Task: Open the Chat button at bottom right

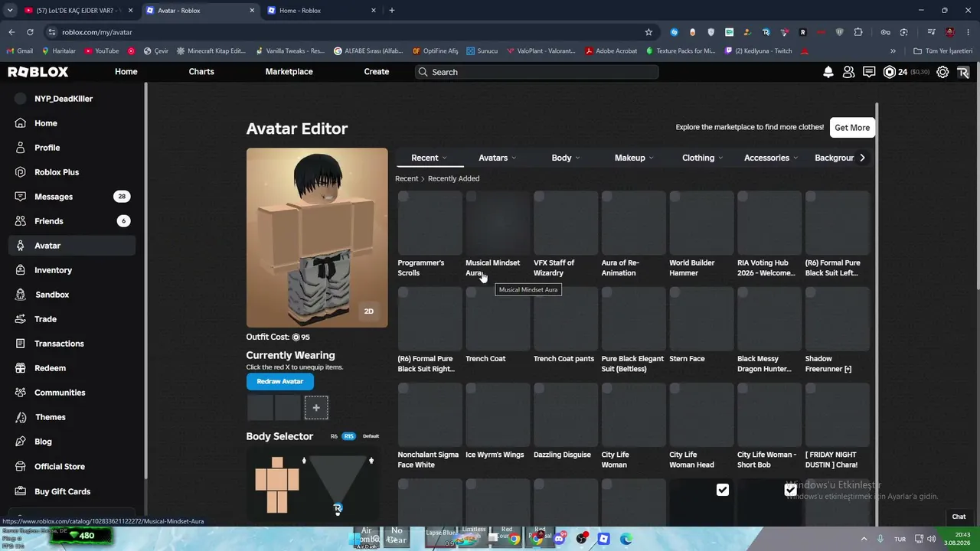Action: pos(959,517)
